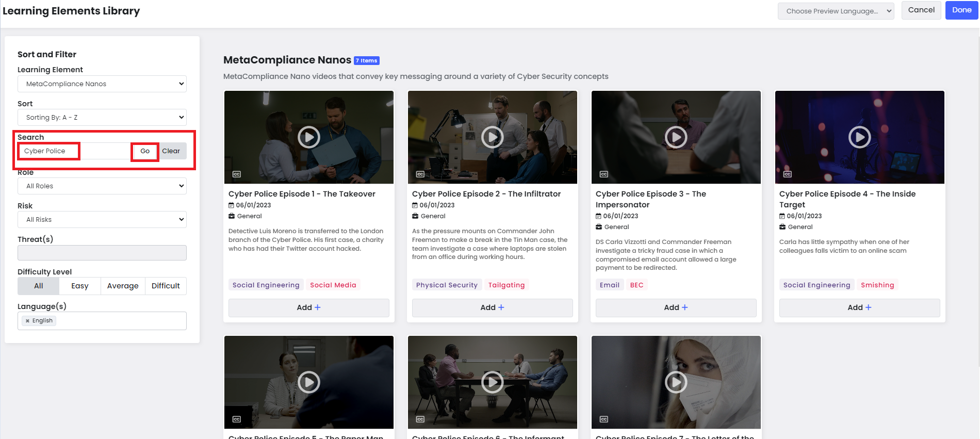This screenshot has width=980, height=439.
Task: Click briefcase General icon on Episode 1
Action: pos(232,216)
